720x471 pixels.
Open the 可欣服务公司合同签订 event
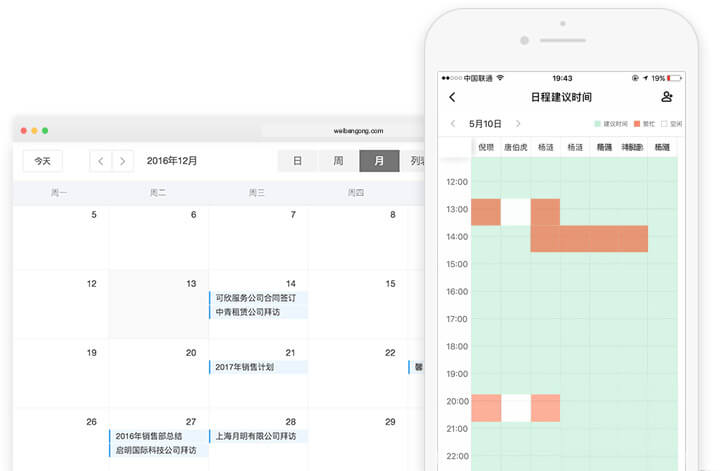(x=258, y=298)
